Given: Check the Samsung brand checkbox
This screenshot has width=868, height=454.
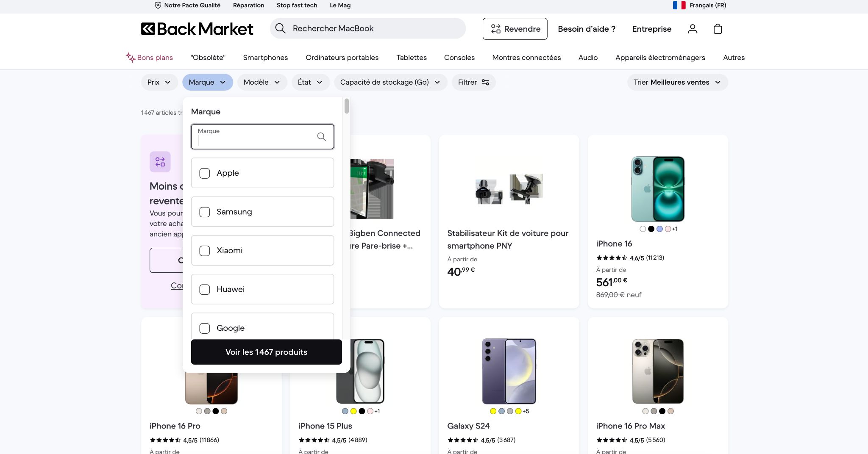Looking at the screenshot, I should pos(205,212).
